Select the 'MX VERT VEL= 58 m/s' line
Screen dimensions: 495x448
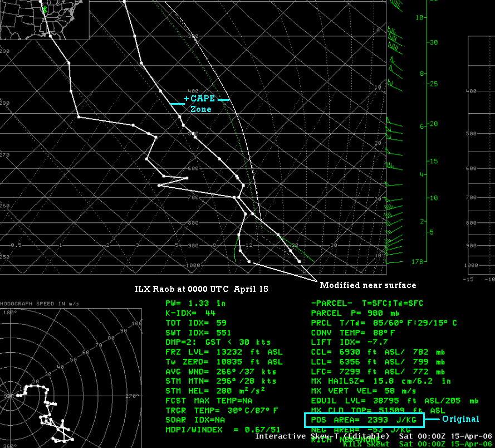363,391
